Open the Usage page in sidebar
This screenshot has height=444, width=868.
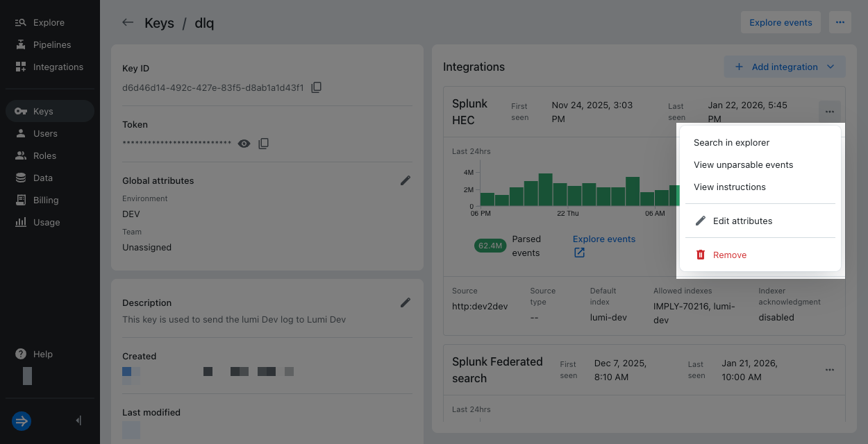[47, 222]
